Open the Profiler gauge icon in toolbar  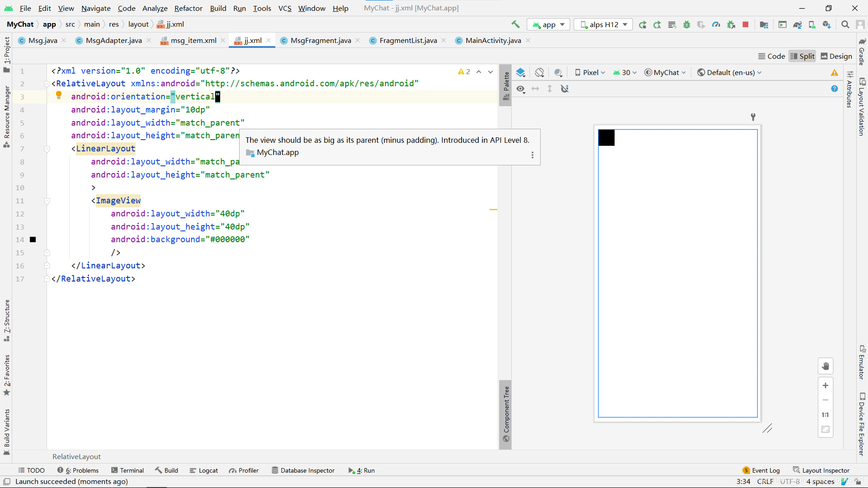716,24
